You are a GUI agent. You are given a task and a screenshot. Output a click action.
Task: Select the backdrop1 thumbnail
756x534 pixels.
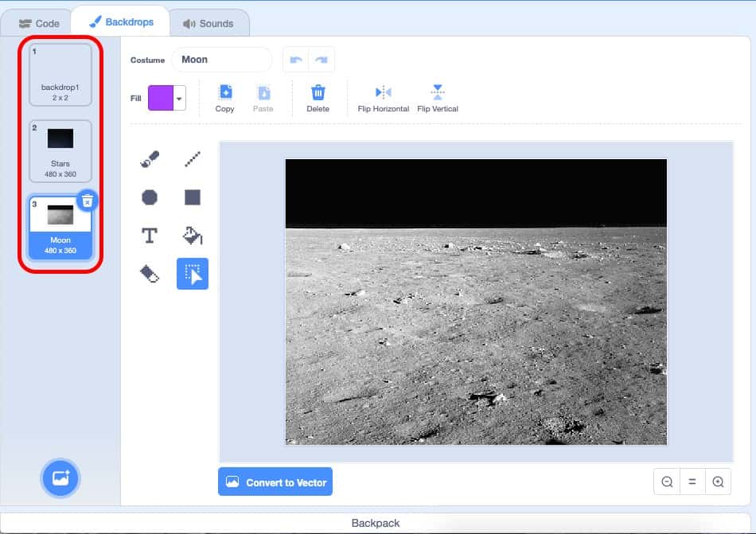tap(60, 75)
